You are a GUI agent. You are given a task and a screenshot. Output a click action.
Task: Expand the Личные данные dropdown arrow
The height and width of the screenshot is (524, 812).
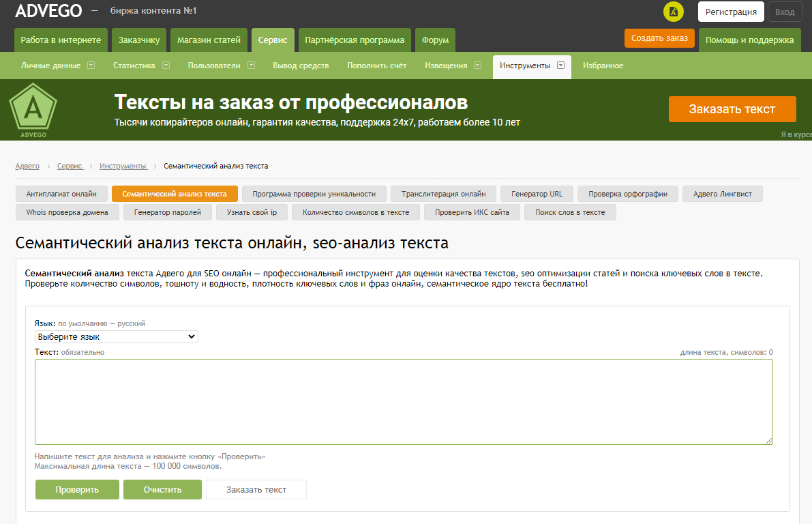coord(91,65)
